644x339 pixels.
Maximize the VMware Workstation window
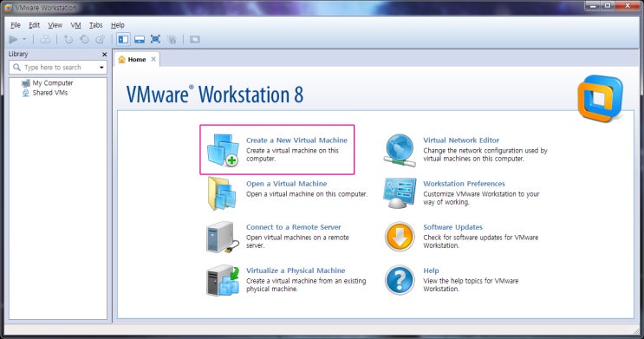[608, 6]
